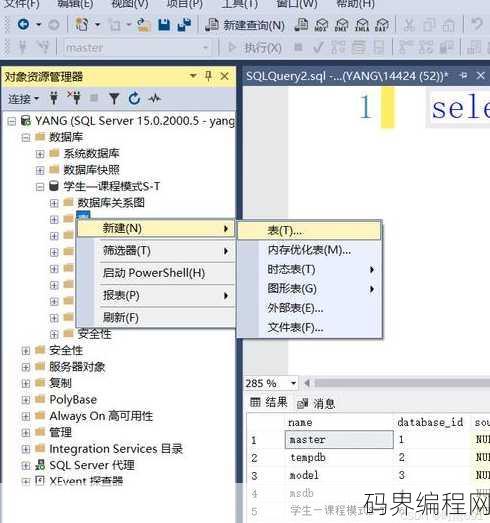
Task: Collapse the YANG server node
Action: tap(12, 121)
